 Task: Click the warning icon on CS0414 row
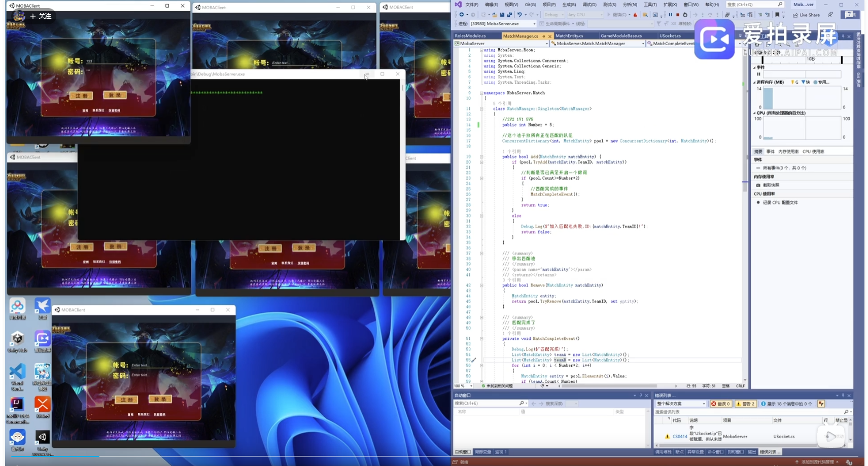click(667, 437)
